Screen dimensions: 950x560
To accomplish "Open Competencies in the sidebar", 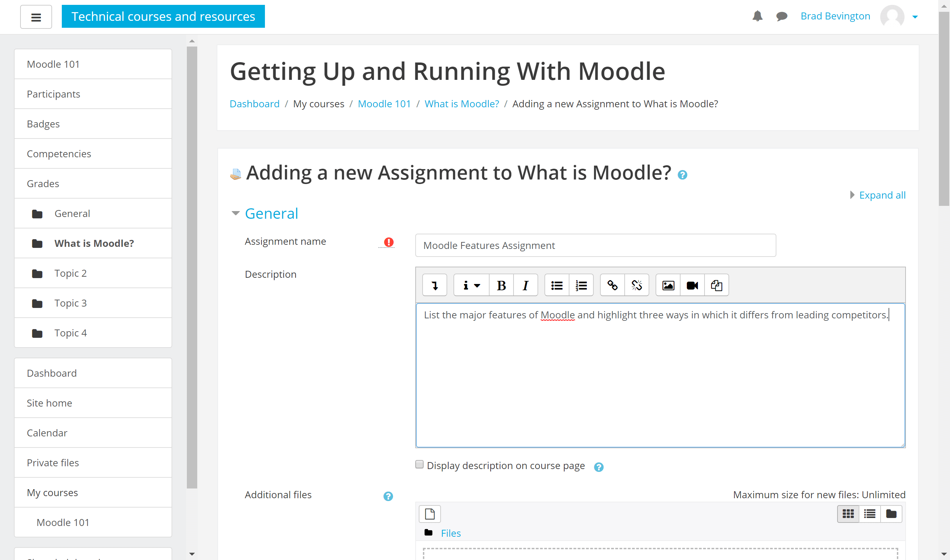I will tap(93, 153).
